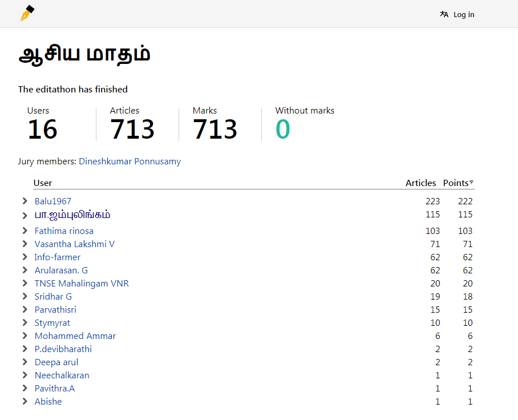The image size is (518, 420).
Task: Click the Users count 16
Action: tap(43, 129)
